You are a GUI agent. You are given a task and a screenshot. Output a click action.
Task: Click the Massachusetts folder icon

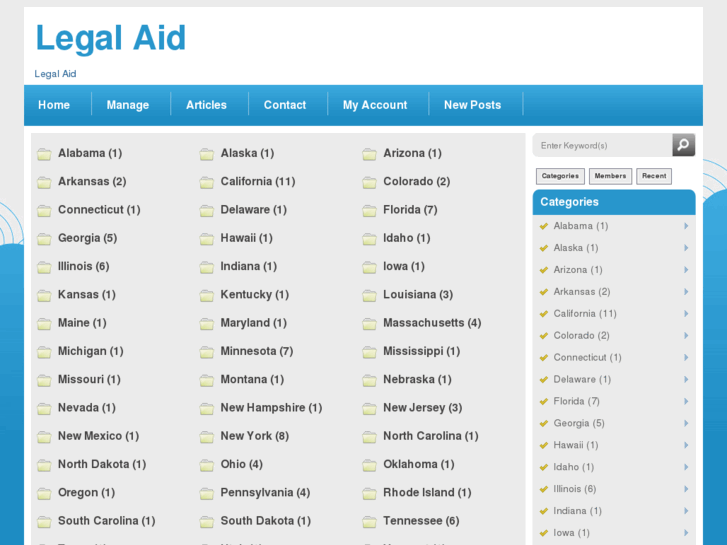pyautogui.click(x=370, y=324)
